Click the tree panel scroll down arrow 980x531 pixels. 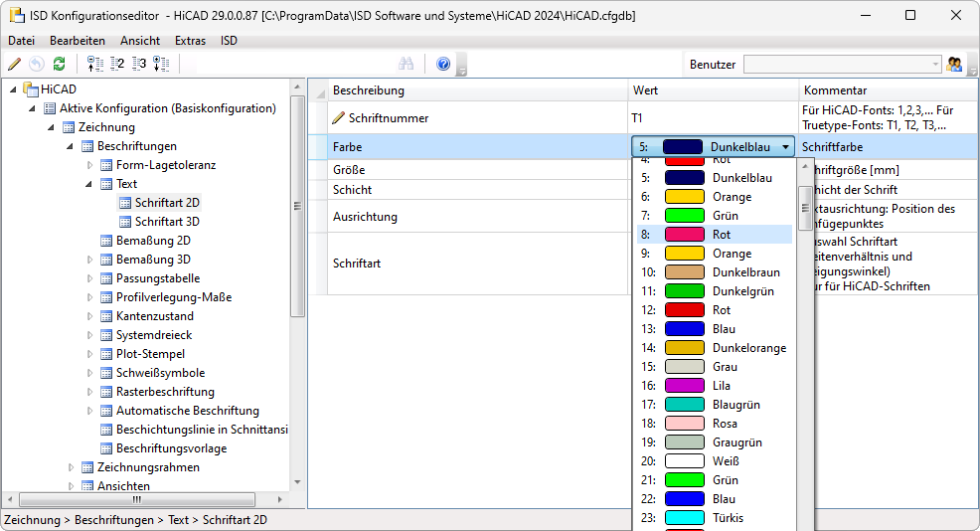pyautogui.click(x=297, y=481)
